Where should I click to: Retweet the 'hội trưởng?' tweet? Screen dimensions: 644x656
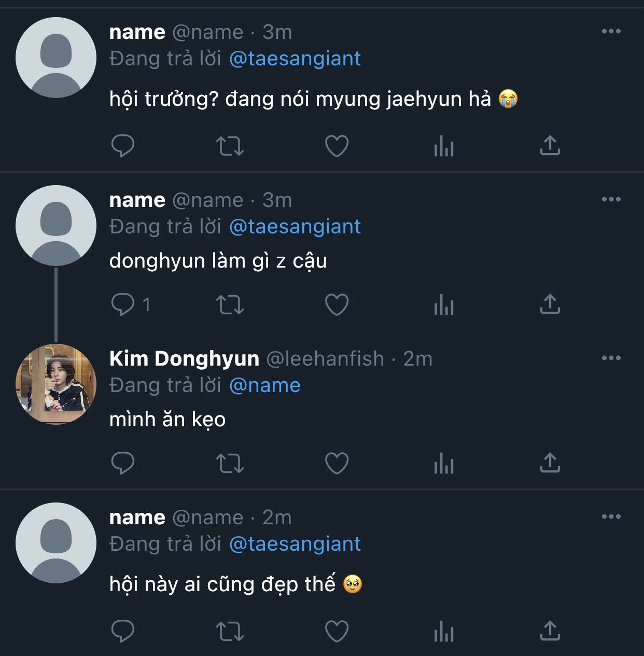coord(230,146)
